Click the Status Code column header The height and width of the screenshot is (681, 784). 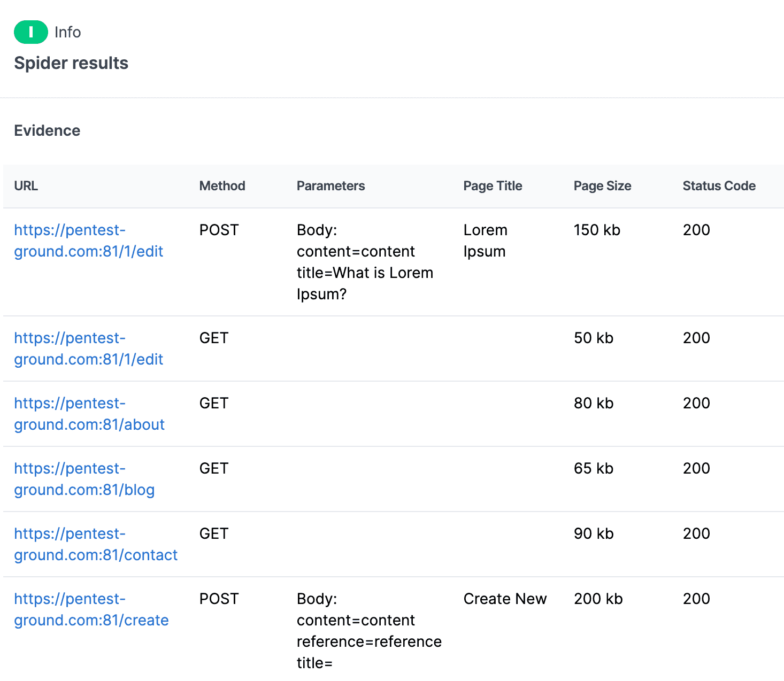click(x=719, y=186)
